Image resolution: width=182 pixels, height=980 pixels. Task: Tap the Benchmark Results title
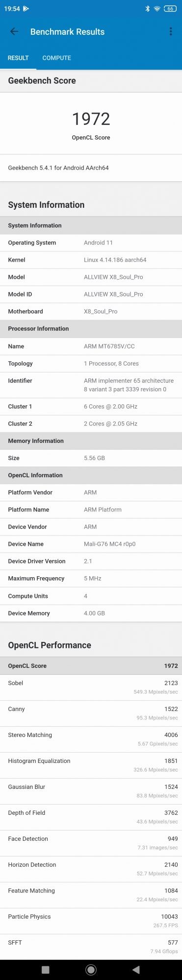coord(67,32)
